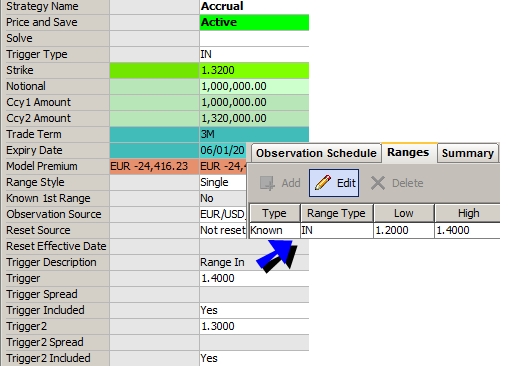The width and height of the screenshot is (510, 366).
Task: Click the Trade Term 3M cell
Action: 254,134
